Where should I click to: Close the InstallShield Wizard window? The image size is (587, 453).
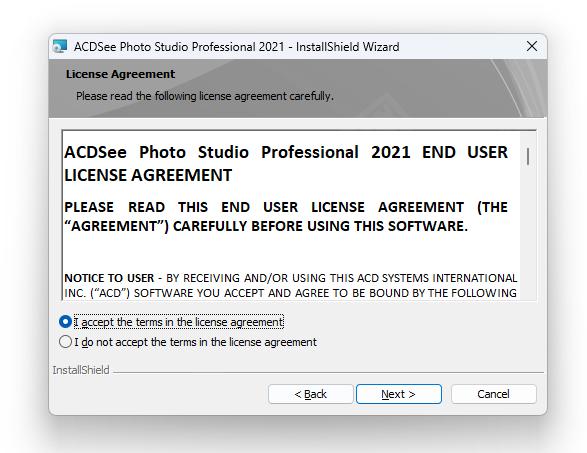click(532, 46)
